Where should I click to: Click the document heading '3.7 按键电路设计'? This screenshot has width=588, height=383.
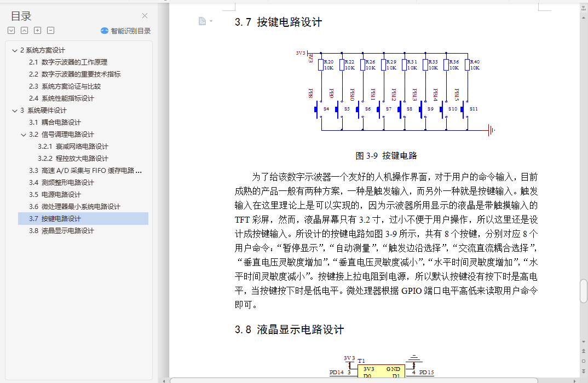pos(278,22)
